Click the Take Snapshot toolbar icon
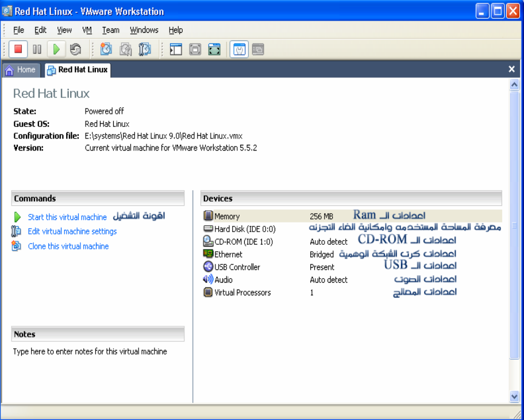This screenshot has width=524, height=420. pyautogui.click(x=106, y=49)
